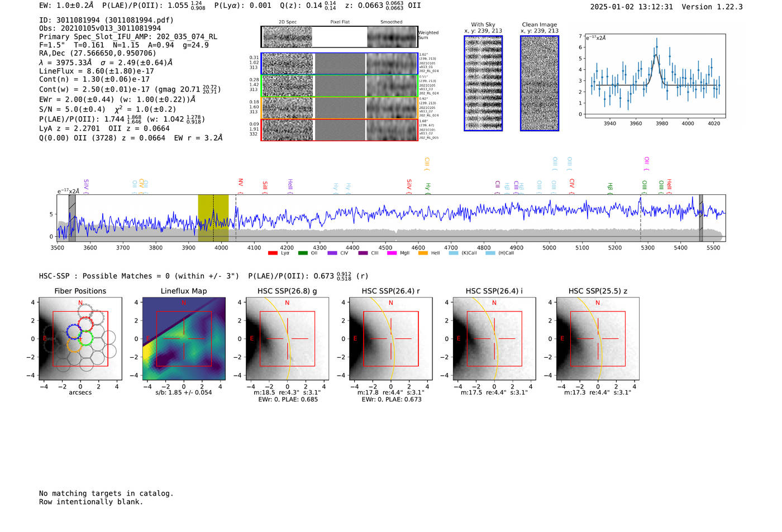Click the s/b: 1.85 +/- 0.054 caption
This screenshot has width=782, height=532.
[184, 392]
